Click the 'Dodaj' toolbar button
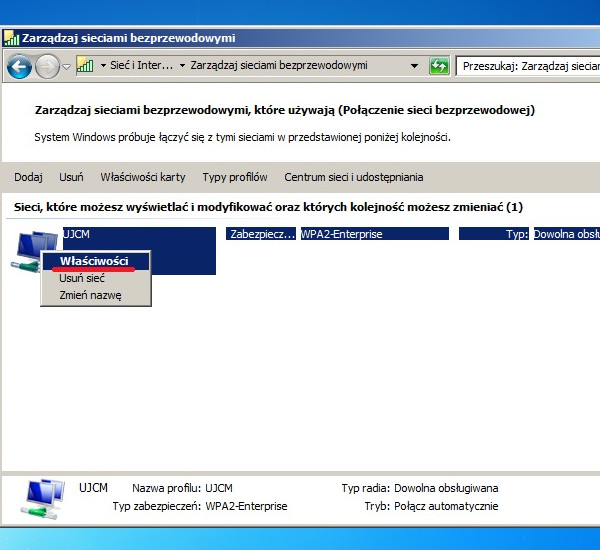Viewport: 600px width, 550px height. point(28,177)
